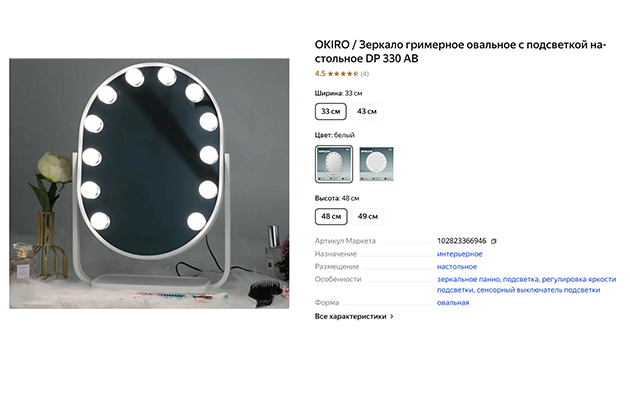Viewport: 630px width, 400px height.
Task: Open the review count (4)
Action: tap(364, 73)
